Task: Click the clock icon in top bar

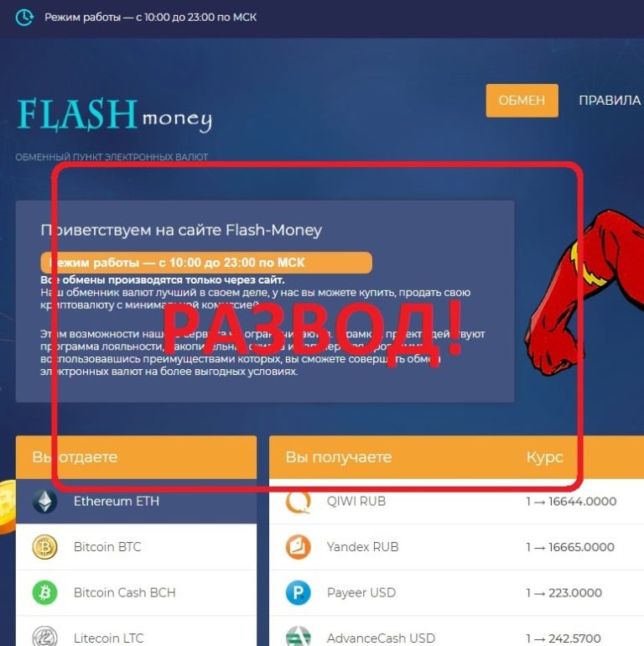Action: (24, 18)
